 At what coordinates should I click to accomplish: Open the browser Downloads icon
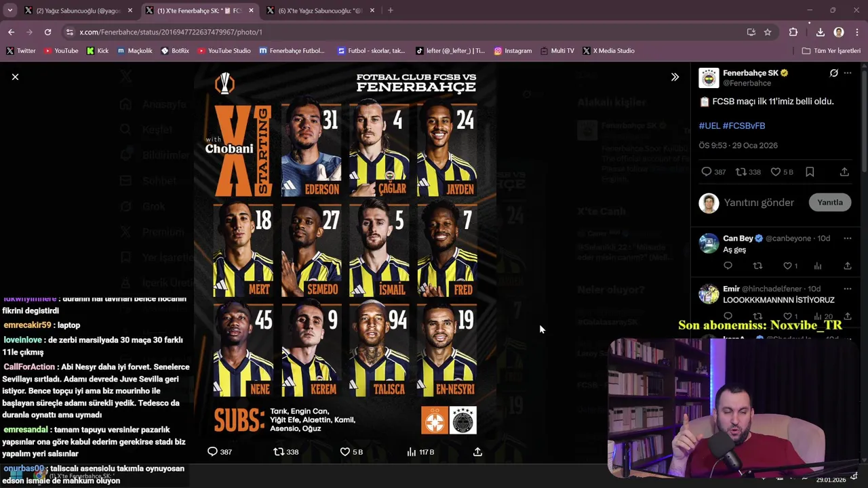click(820, 32)
